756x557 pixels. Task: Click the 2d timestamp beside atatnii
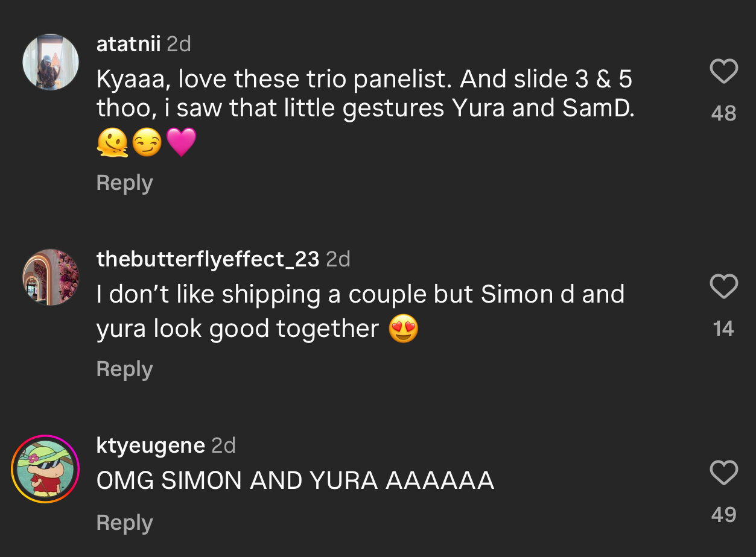tap(179, 44)
